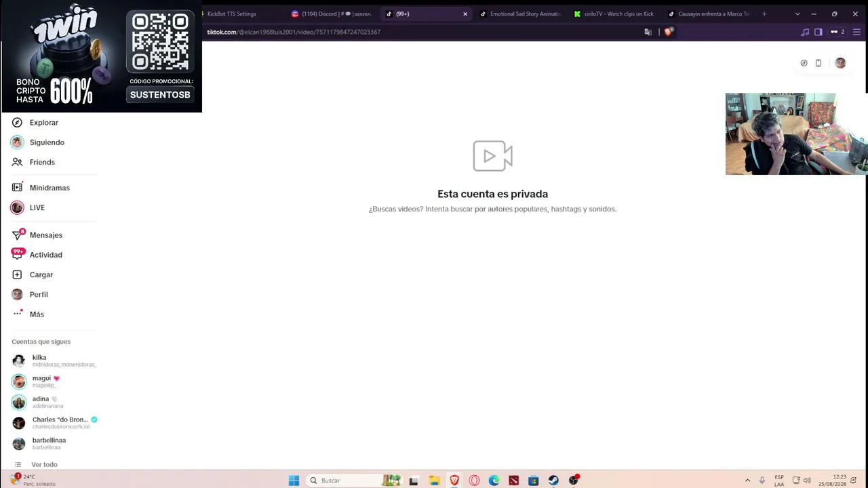Switch to the (1104) Discord tab

tap(332, 14)
